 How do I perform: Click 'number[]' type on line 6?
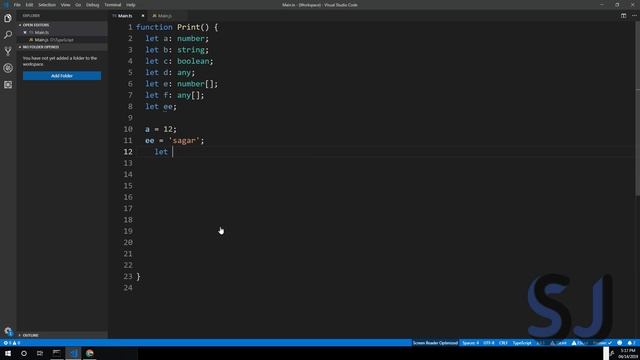click(195, 84)
